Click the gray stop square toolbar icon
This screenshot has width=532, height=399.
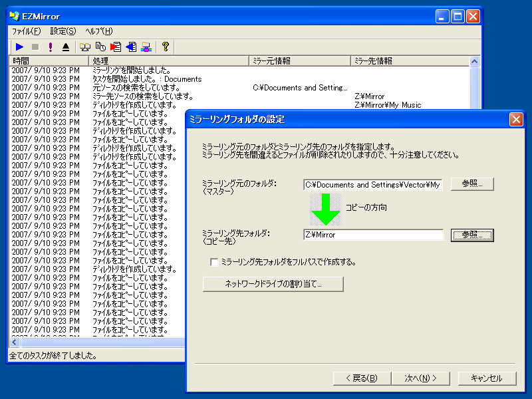click(35, 47)
